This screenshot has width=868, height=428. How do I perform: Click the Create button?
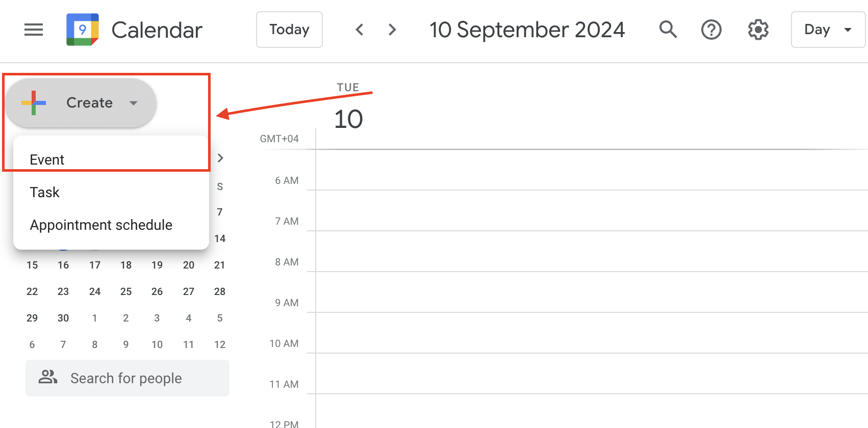tap(89, 103)
